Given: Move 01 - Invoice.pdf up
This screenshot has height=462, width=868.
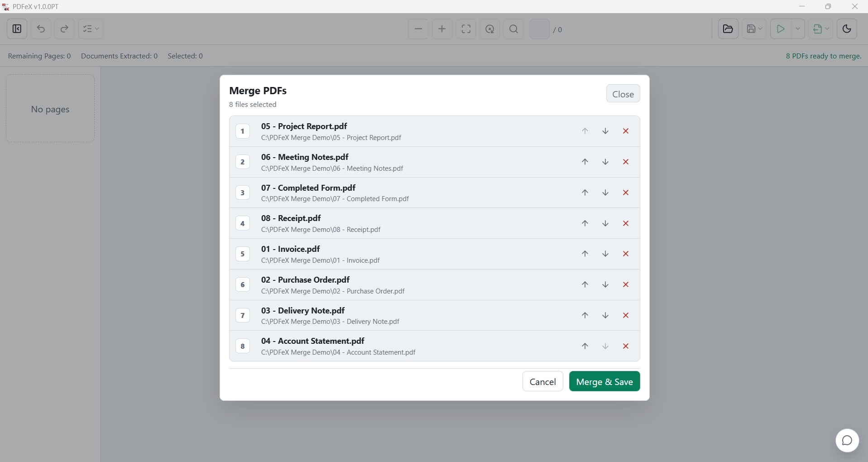Looking at the screenshot, I should pos(585,254).
